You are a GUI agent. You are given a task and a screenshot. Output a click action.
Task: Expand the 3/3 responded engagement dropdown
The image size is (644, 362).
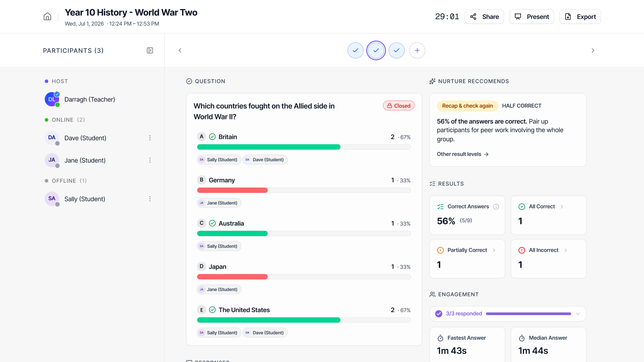pyautogui.click(x=578, y=314)
